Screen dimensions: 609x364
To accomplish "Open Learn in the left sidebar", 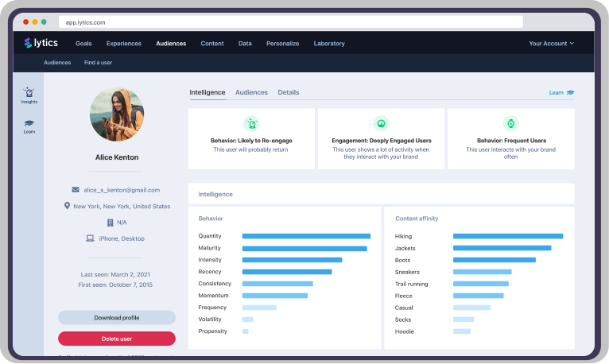I will tap(29, 126).
